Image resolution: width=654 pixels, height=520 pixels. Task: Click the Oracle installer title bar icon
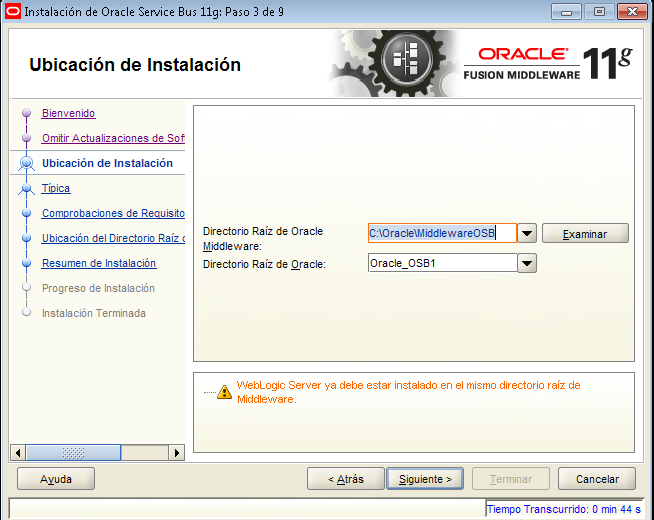click(x=13, y=11)
